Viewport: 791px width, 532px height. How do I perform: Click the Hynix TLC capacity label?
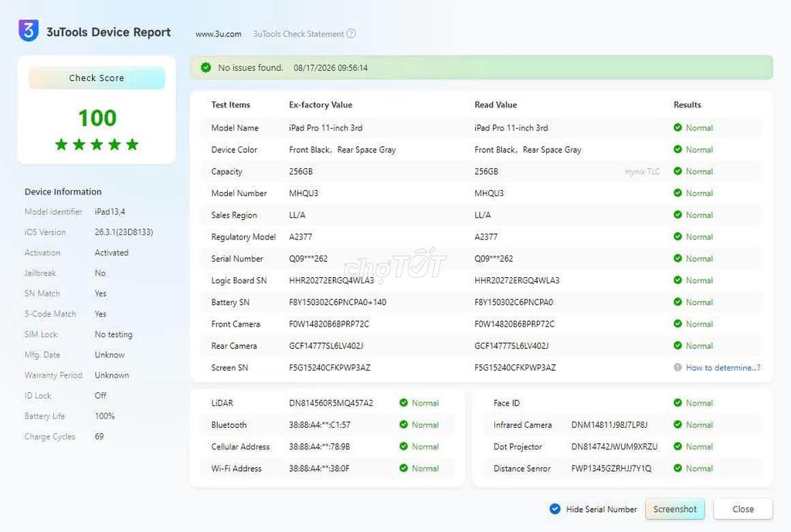click(x=642, y=171)
